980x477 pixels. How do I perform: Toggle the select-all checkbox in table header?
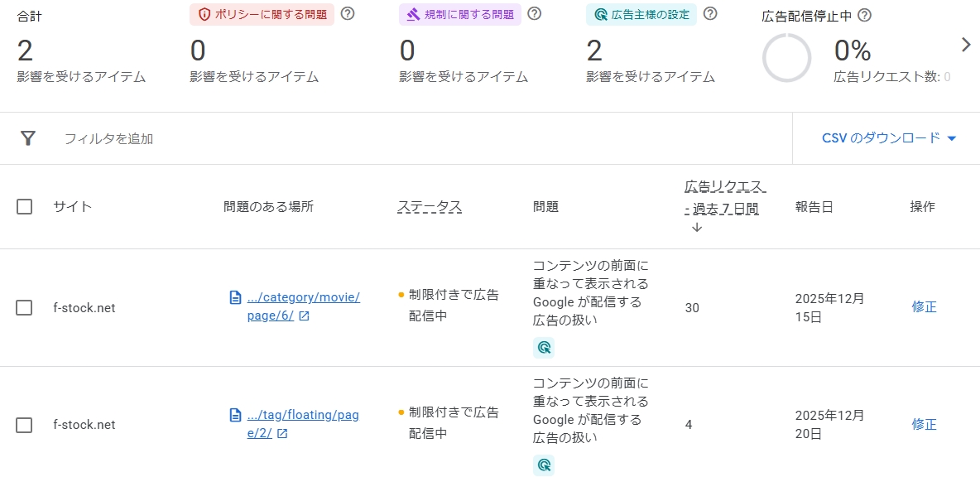click(25, 207)
